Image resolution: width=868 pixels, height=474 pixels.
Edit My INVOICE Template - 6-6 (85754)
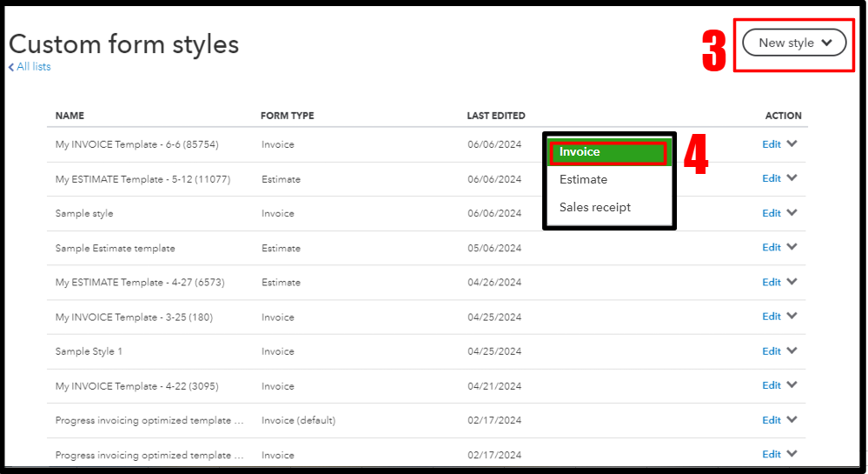point(771,144)
